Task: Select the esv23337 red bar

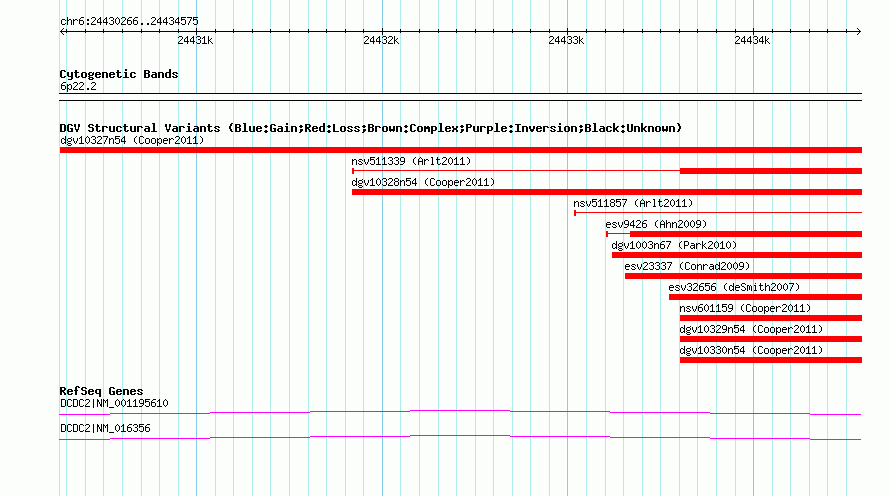Action: [744, 276]
